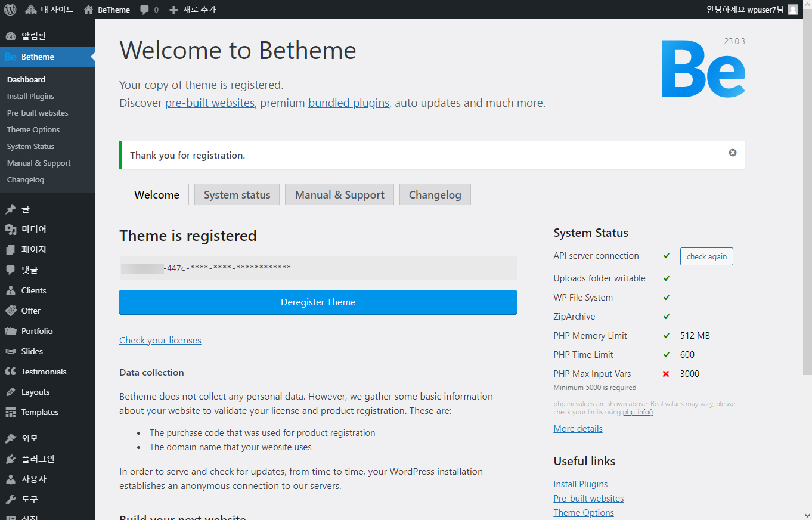Open 글 posts pin icon
The width and height of the screenshot is (812, 520).
pyautogui.click(x=10, y=209)
